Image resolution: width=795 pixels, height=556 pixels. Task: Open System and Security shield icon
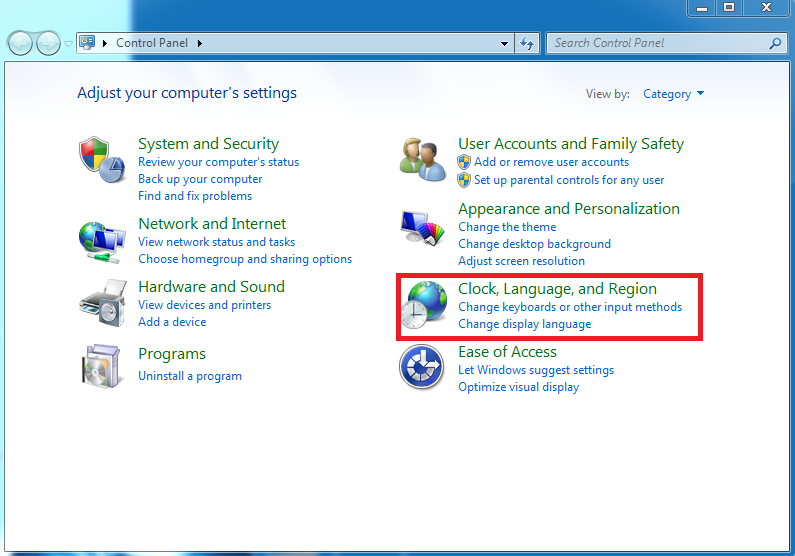tap(102, 159)
